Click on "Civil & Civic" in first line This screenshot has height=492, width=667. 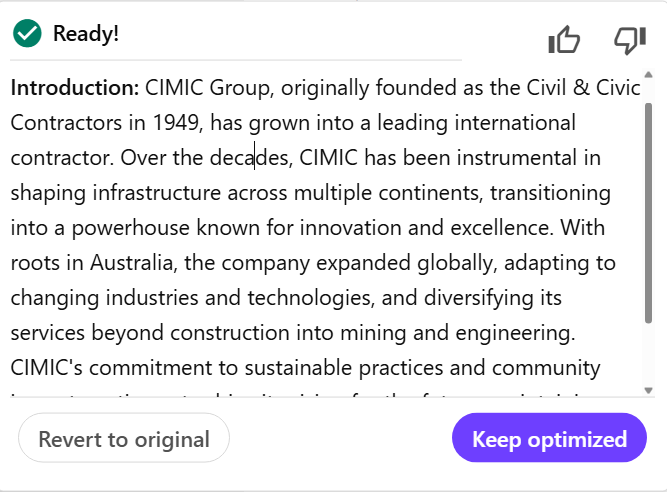click(x=583, y=88)
